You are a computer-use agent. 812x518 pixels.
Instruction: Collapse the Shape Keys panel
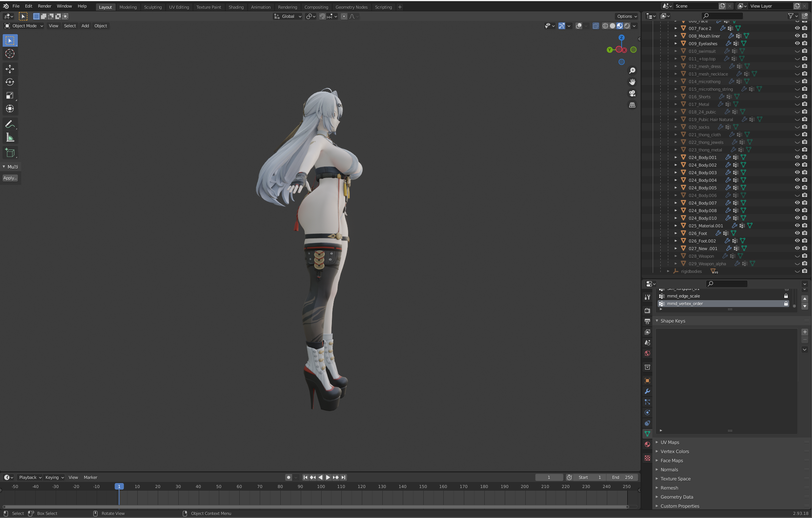coord(673,321)
